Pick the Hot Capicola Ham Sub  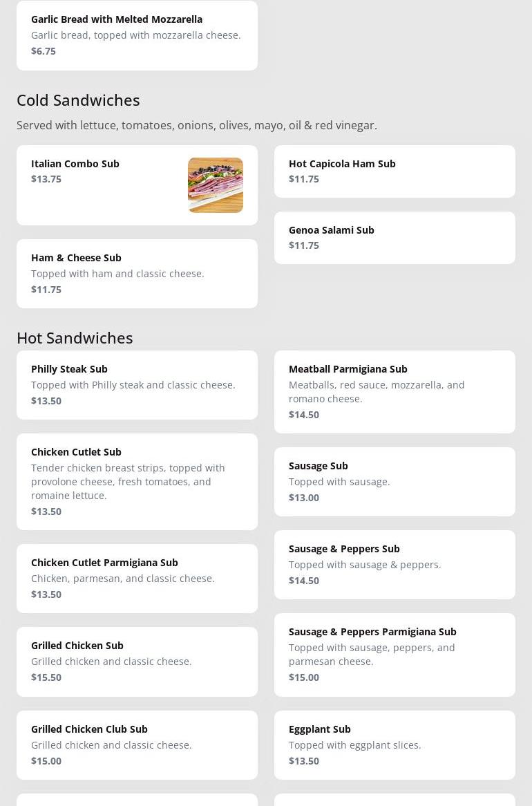tap(394, 171)
